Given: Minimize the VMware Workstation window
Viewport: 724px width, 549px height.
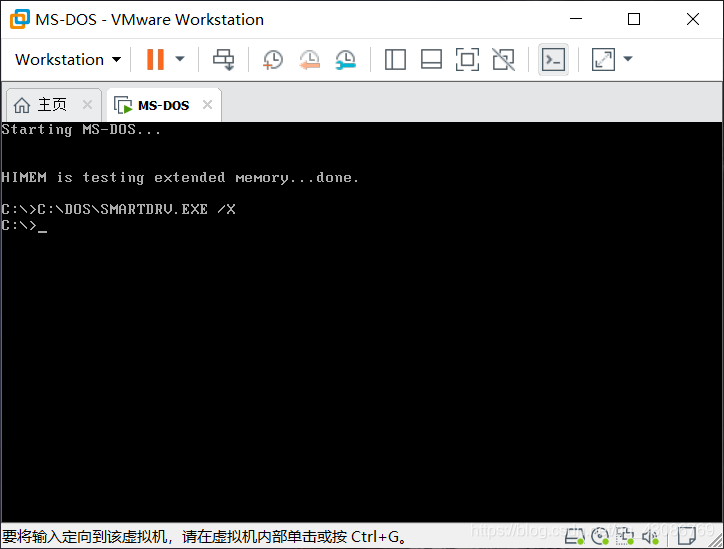Looking at the screenshot, I should point(576,19).
